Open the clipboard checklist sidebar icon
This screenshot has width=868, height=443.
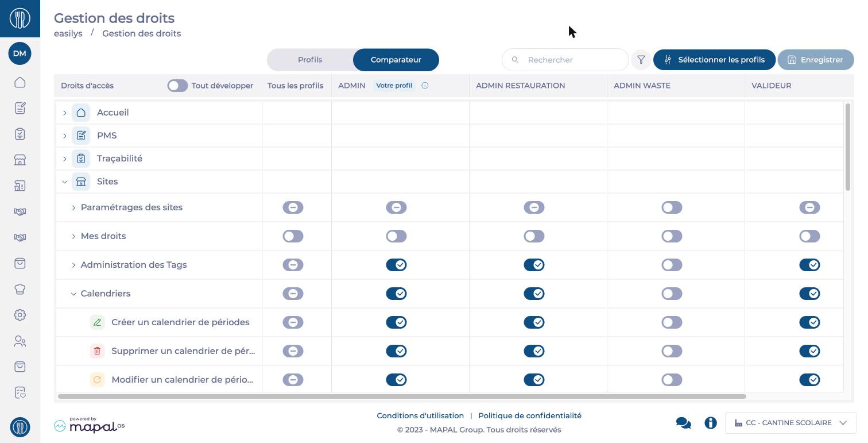(20, 134)
